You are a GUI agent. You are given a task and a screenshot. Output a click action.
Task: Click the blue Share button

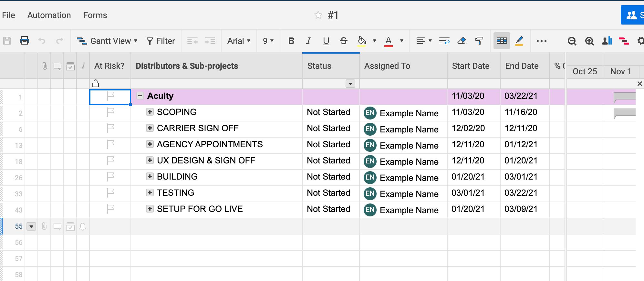tap(632, 15)
